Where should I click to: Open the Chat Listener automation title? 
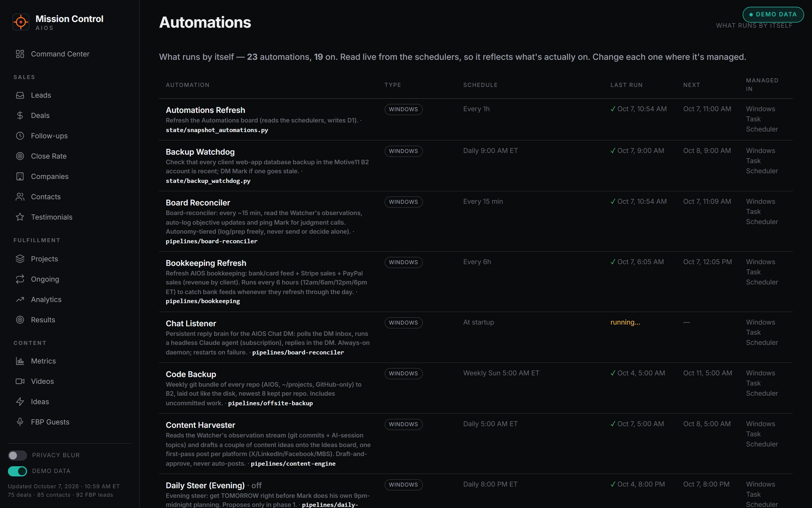click(191, 323)
